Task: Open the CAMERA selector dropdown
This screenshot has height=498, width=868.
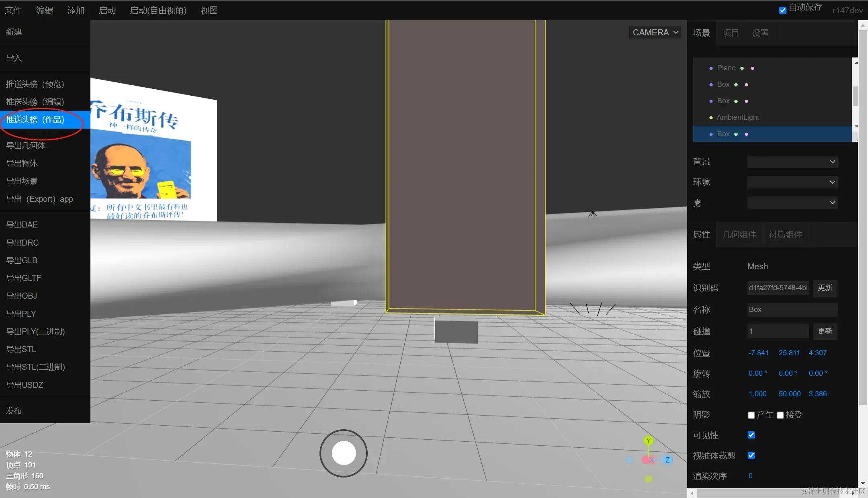Action: pyautogui.click(x=655, y=33)
